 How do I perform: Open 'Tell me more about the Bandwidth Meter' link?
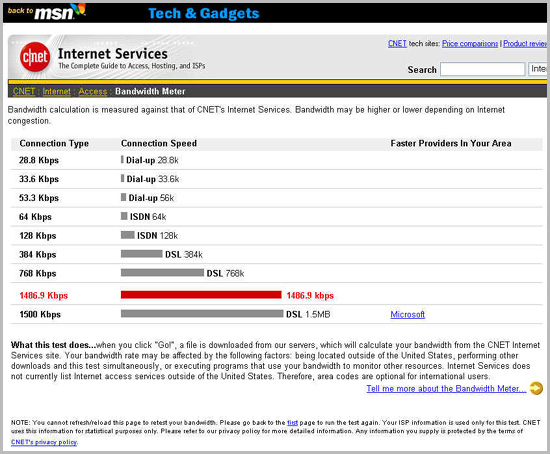pyautogui.click(x=446, y=388)
